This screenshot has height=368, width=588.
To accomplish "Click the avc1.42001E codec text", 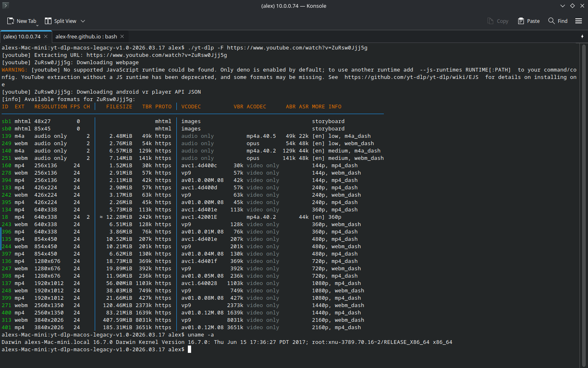I will coord(199,217).
